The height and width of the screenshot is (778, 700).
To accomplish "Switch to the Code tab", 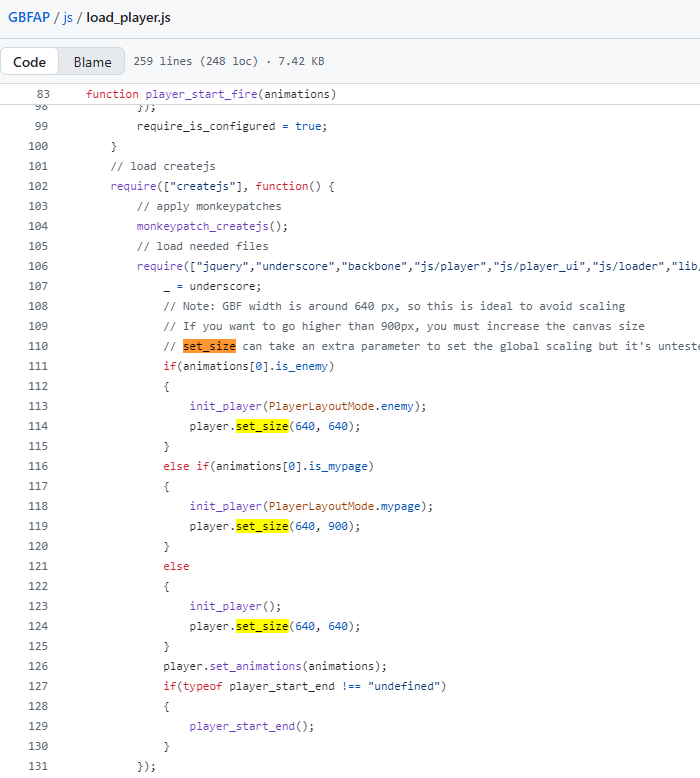I will click(29, 62).
